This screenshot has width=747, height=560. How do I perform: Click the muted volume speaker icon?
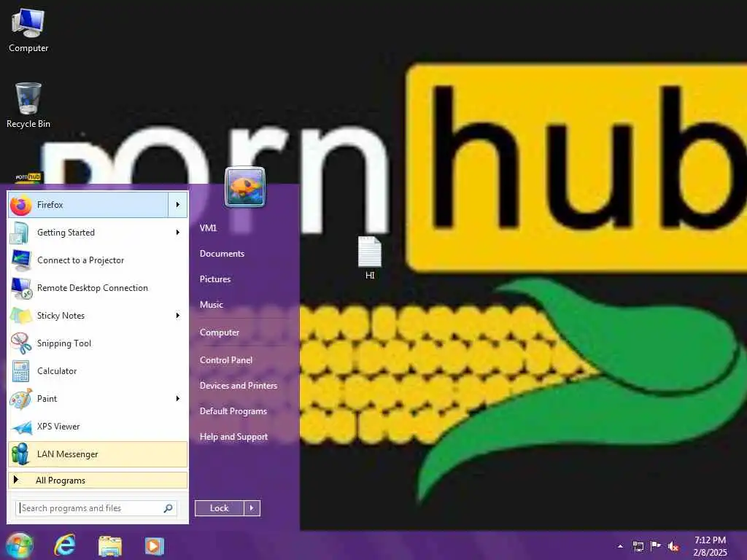coord(673,546)
